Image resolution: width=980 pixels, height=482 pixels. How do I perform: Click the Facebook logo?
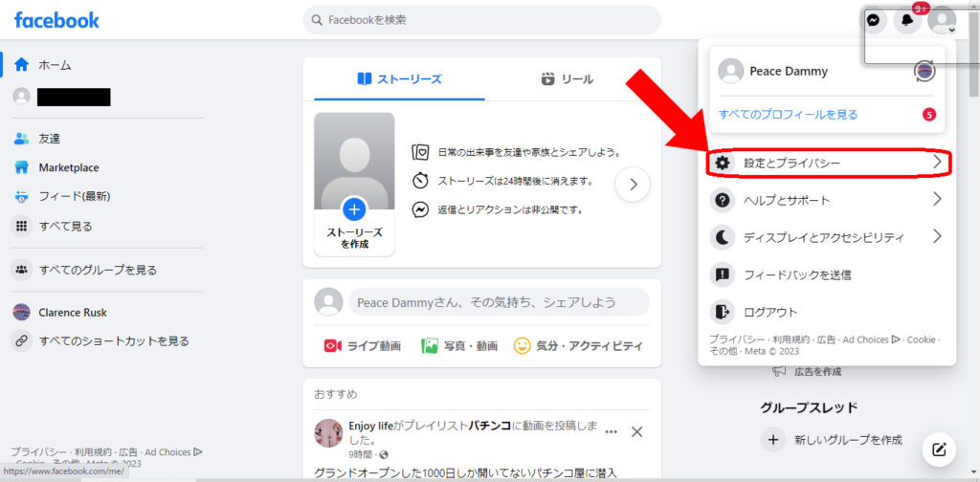tap(56, 20)
